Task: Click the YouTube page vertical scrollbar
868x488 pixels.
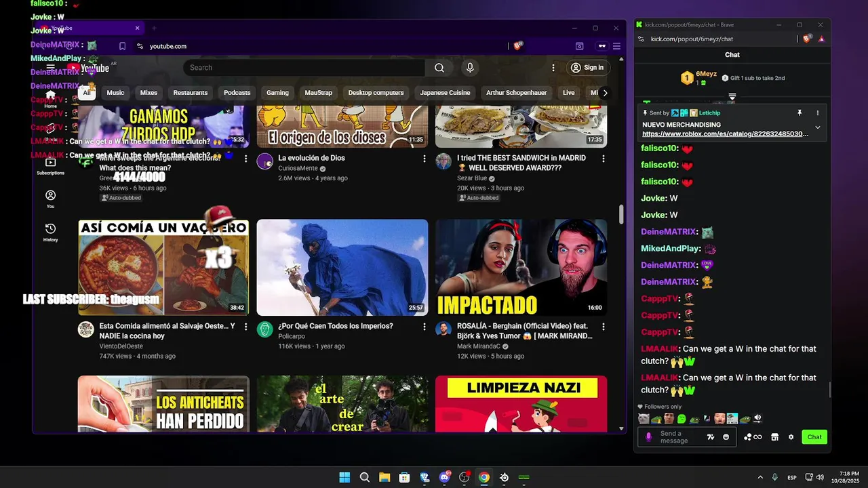Action: (x=621, y=214)
